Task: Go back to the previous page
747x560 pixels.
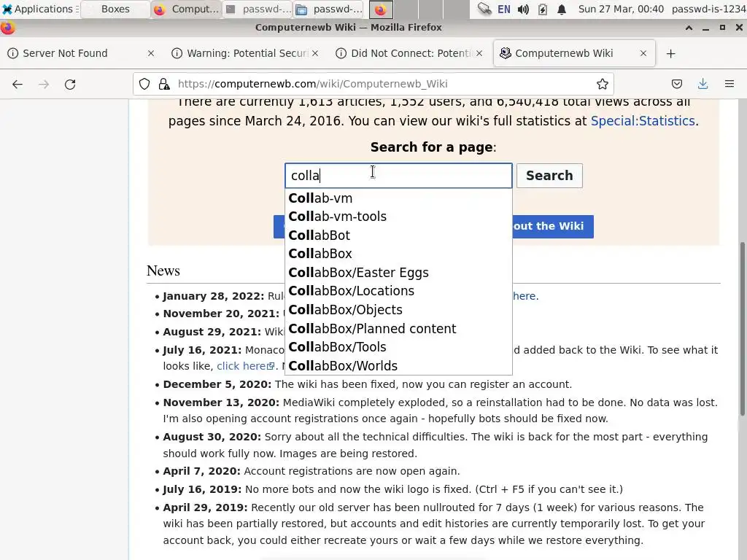Action: click(18, 85)
